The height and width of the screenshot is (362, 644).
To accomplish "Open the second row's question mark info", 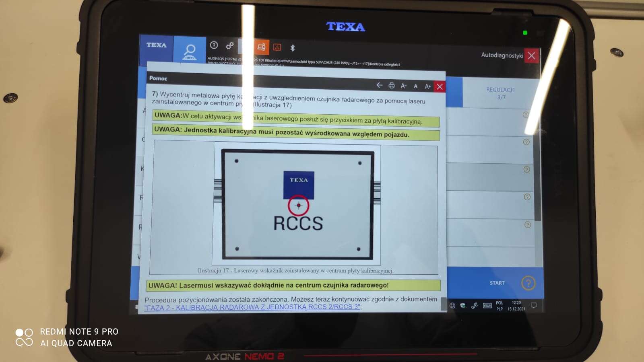I will pyautogui.click(x=526, y=142).
